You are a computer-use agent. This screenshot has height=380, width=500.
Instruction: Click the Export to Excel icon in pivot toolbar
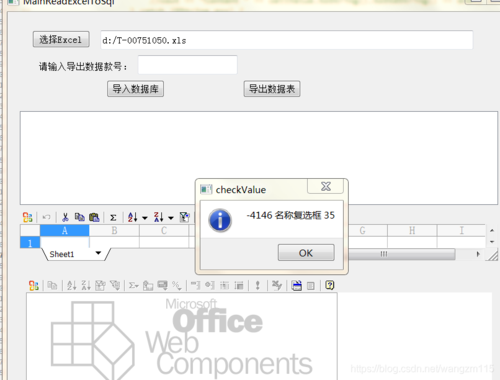[296, 286]
